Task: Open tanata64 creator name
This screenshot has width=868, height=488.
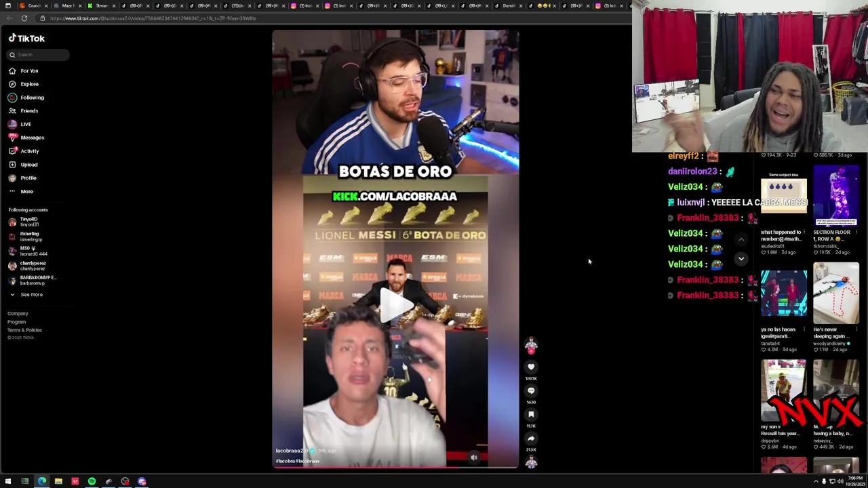Action: (770, 343)
